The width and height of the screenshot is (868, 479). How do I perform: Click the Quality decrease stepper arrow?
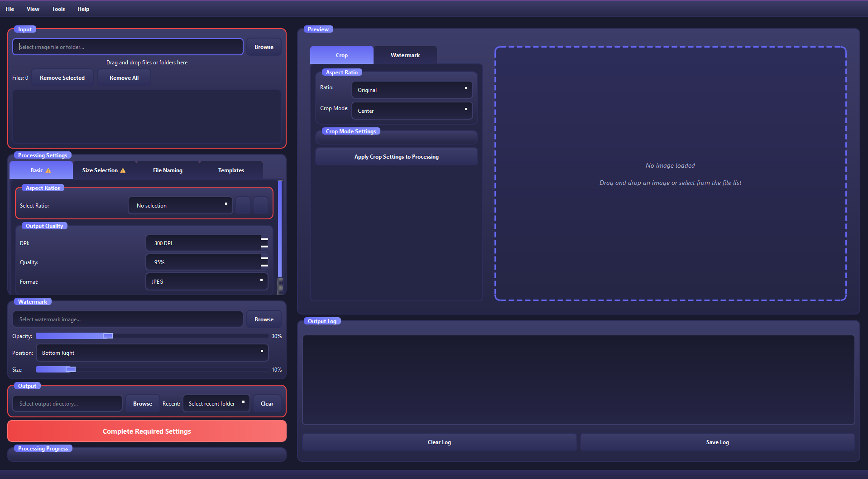coord(264,265)
